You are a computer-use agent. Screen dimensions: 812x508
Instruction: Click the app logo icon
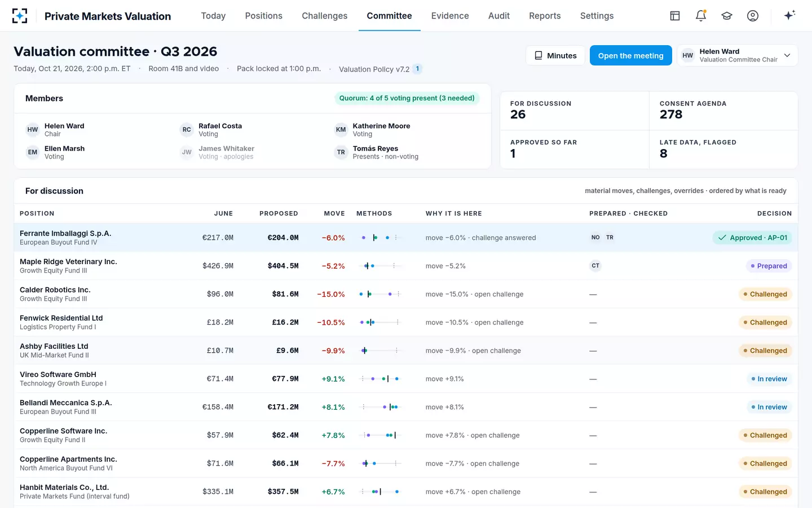[x=20, y=16]
